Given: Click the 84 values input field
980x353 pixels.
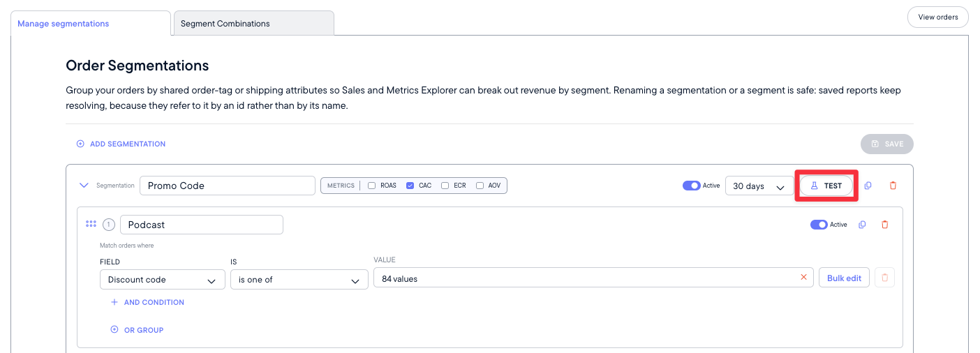Looking at the screenshot, I should [593, 278].
